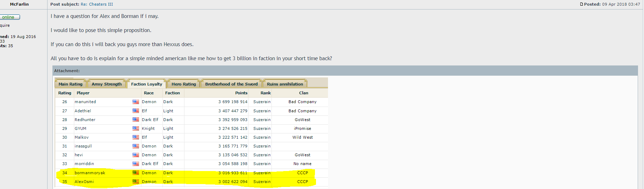Click the flag icon in bormanmoryak row
The width and height of the screenshot is (644, 189).
(135, 173)
